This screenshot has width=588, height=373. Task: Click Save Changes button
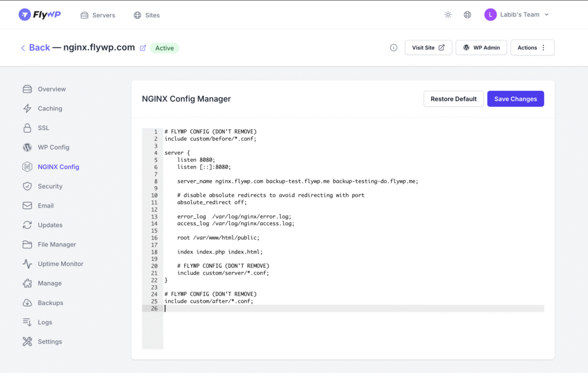515,99
